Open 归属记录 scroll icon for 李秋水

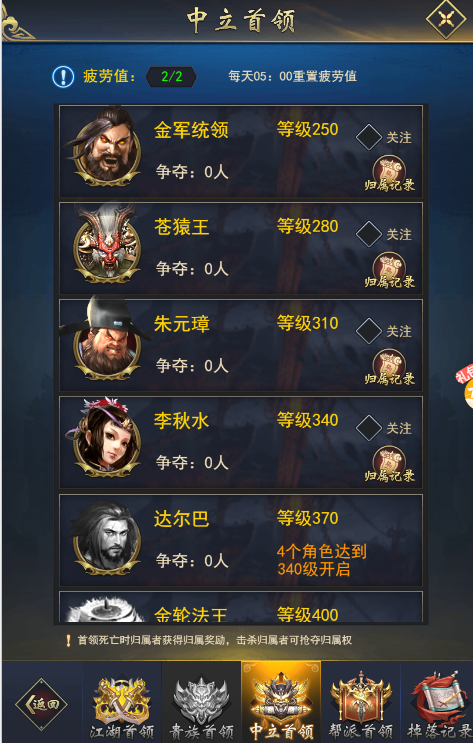pos(390,465)
